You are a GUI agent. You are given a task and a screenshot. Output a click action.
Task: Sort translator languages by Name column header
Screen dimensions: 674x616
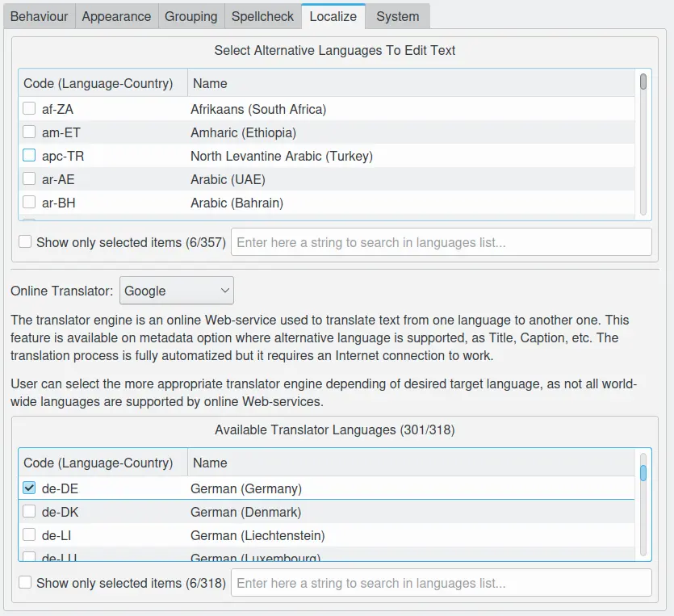pyautogui.click(x=410, y=463)
